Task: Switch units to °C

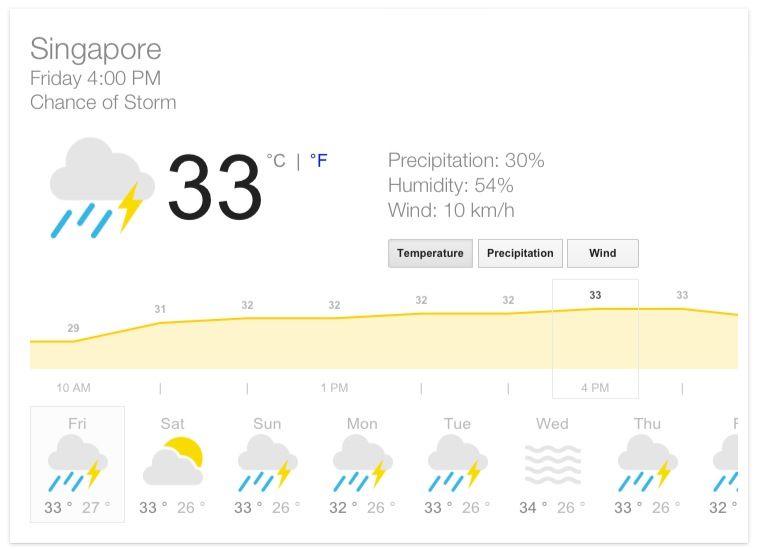Action: click(x=276, y=160)
